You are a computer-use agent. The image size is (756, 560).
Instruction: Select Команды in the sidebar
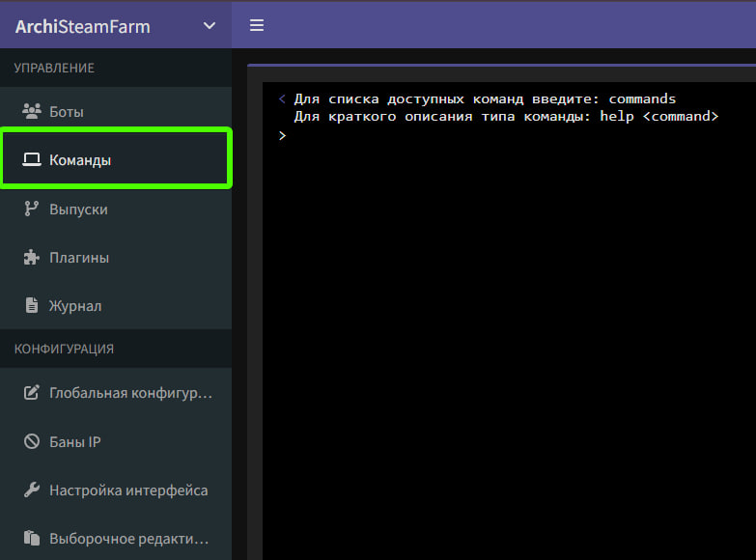[80, 160]
